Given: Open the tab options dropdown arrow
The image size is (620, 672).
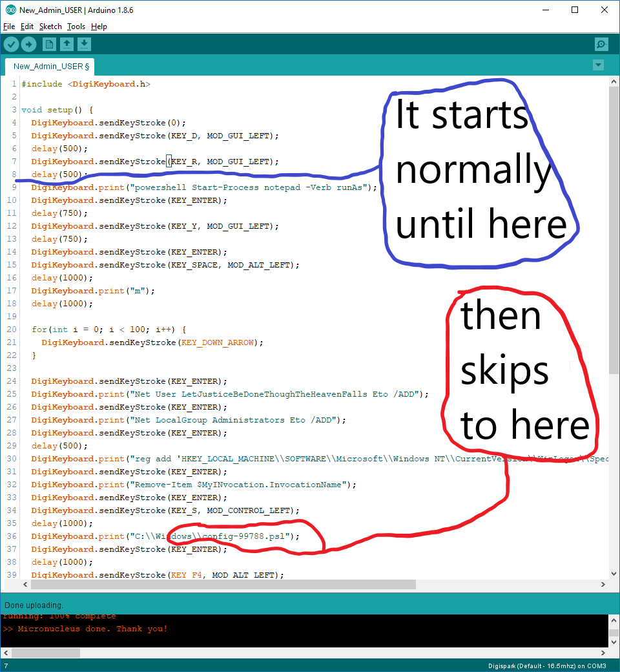Looking at the screenshot, I should pyautogui.click(x=598, y=65).
